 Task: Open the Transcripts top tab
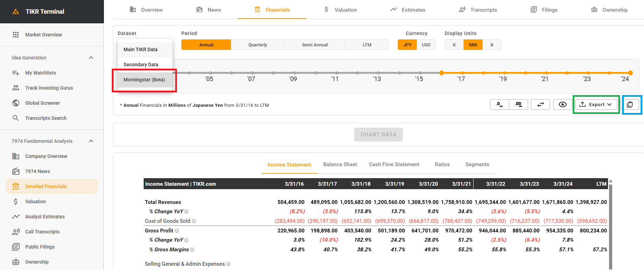pyautogui.click(x=478, y=10)
